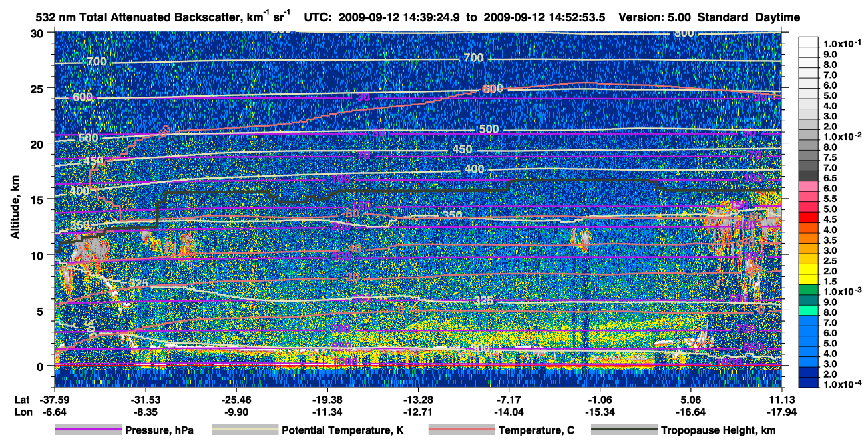Click the longitude value -16.64

(691, 412)
